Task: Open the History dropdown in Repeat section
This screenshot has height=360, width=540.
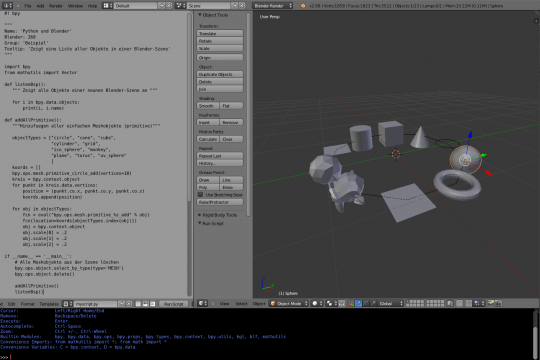Action: [220, 163]
